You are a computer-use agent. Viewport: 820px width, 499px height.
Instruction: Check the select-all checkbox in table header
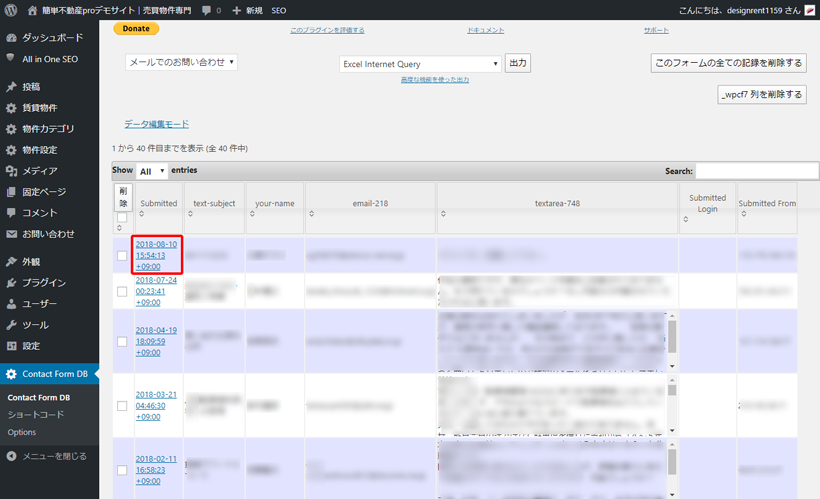122,217
